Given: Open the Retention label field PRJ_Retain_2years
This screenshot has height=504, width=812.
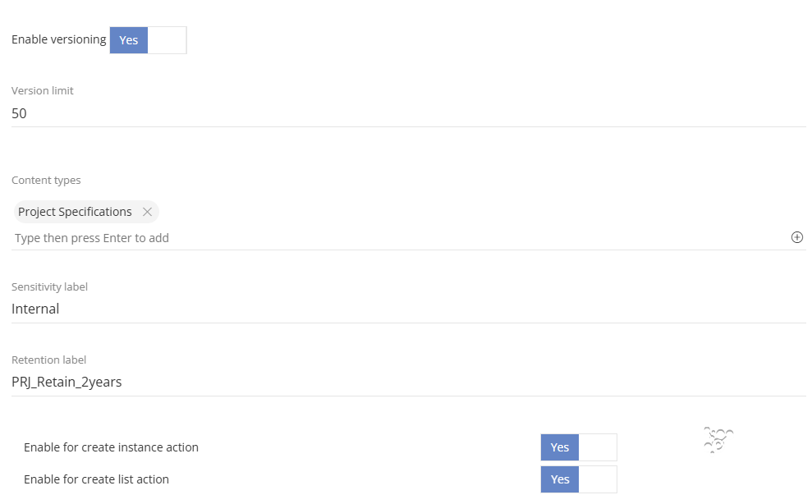Looking at the screenshot, I should click(x=409, y=382).
